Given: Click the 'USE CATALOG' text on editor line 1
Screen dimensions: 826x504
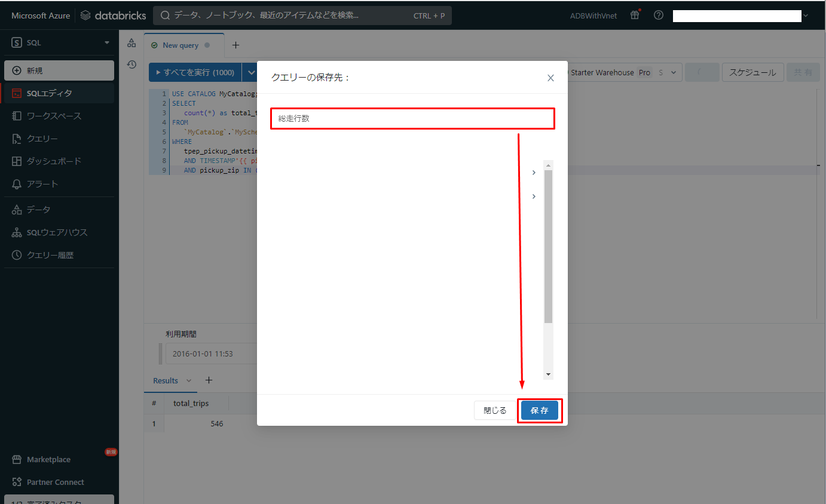Looking at the screenshot, I should coord(194,94).
